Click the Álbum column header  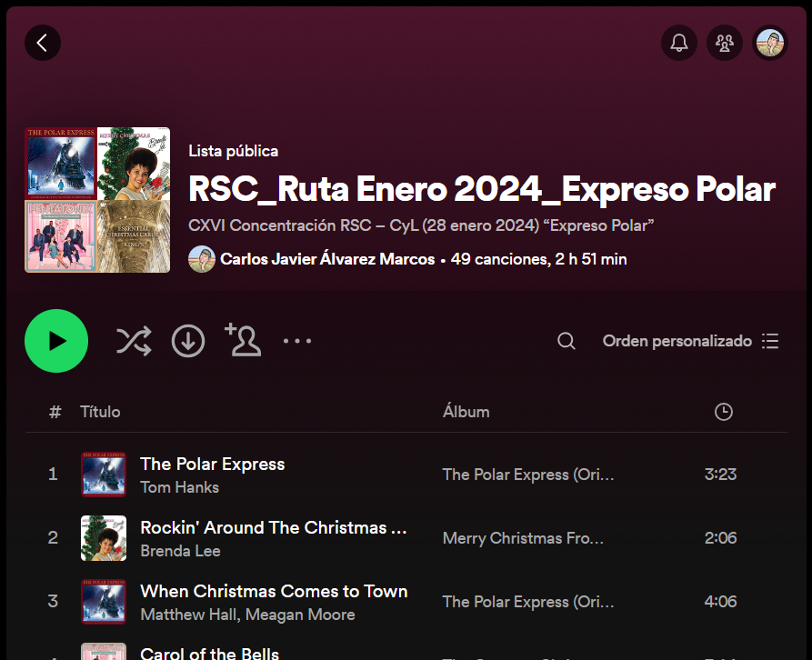[x=466, y=412]
